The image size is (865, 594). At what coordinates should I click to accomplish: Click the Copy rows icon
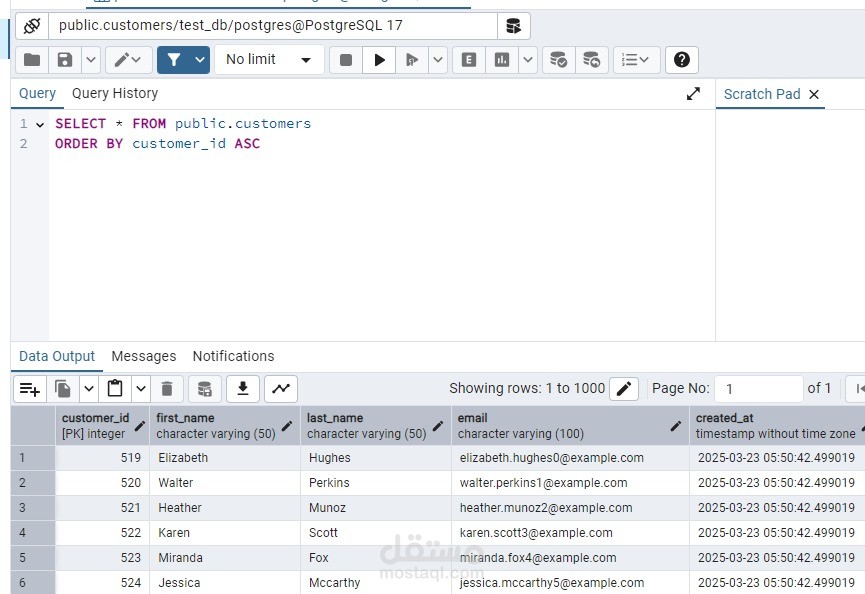[63, 389]
